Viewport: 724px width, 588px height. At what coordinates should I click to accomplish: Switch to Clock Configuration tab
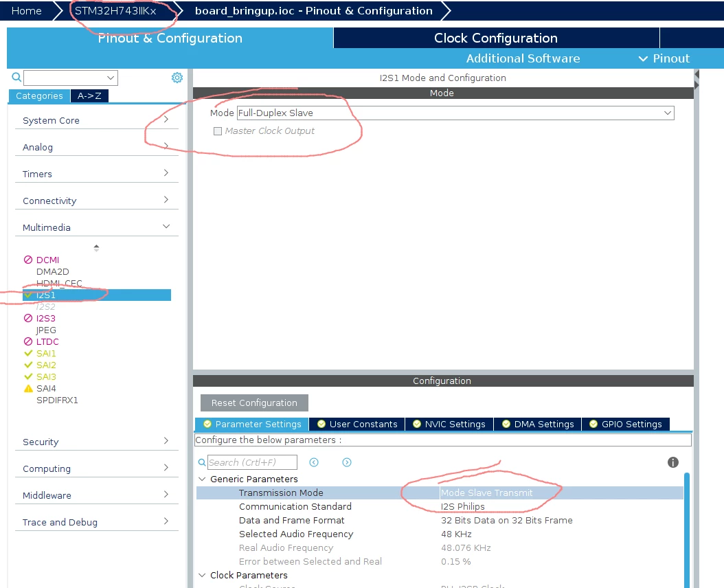496,38
